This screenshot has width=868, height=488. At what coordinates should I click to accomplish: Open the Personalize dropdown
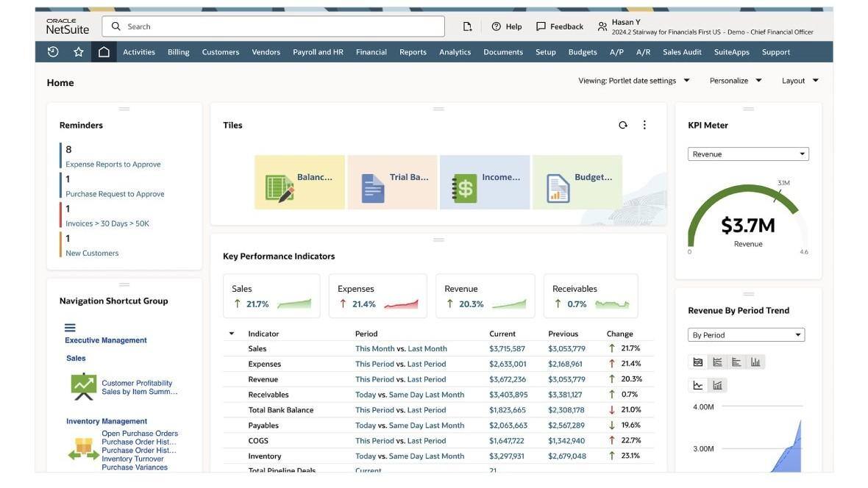[736, 81]
